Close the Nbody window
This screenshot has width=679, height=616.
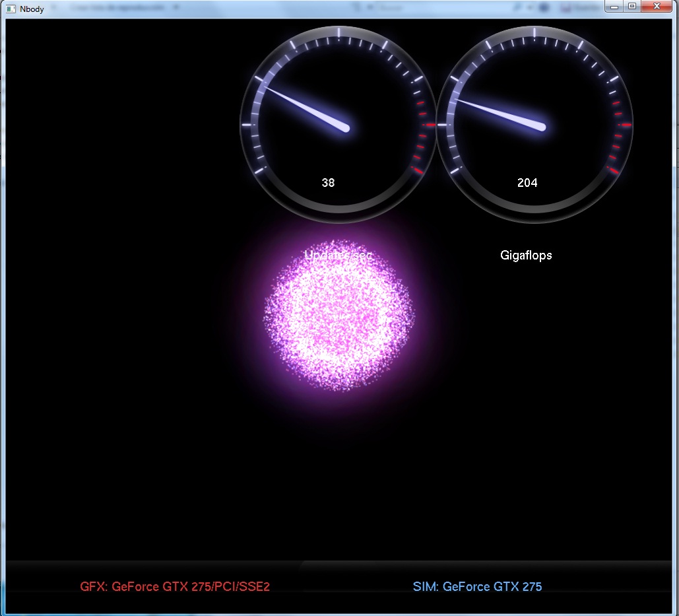click(657, 7)
